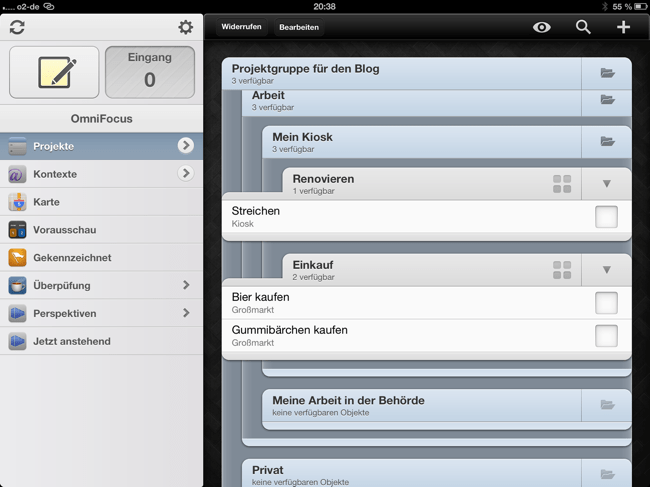
Task: Complete the Gummibärchen kaufen task
Action: click(x=606, y=336)
